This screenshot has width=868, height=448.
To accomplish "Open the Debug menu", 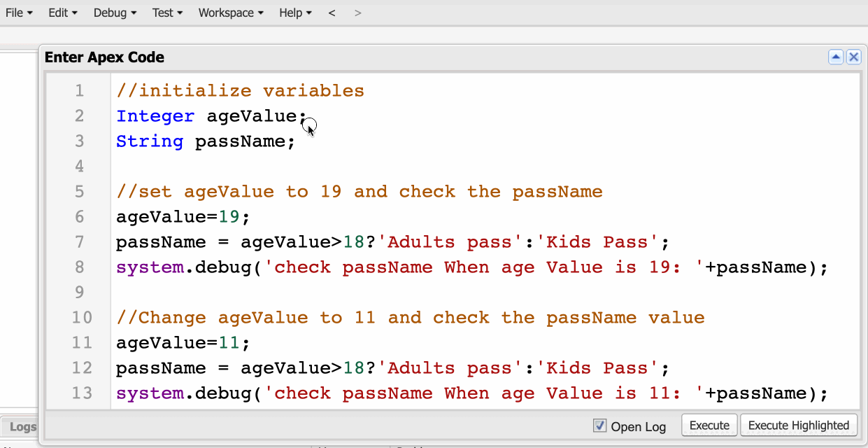I will pyautogui.click(x=115, y=13).
